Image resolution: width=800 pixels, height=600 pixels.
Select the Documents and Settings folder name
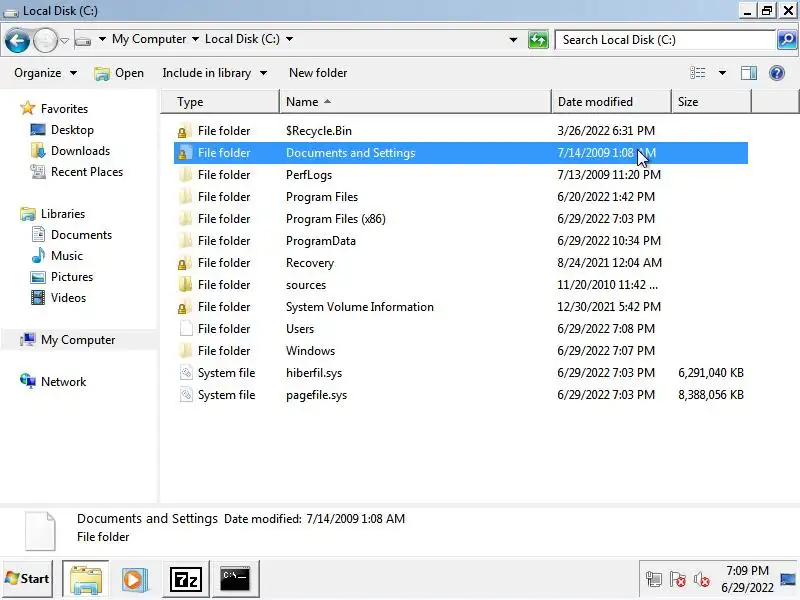pyautogui.click(x=351, y=153)
